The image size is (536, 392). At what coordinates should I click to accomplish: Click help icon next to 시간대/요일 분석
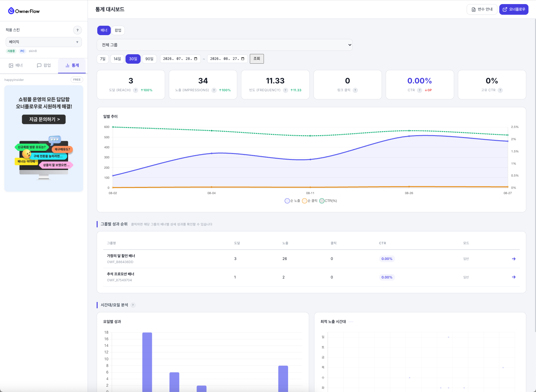[133, 305]
